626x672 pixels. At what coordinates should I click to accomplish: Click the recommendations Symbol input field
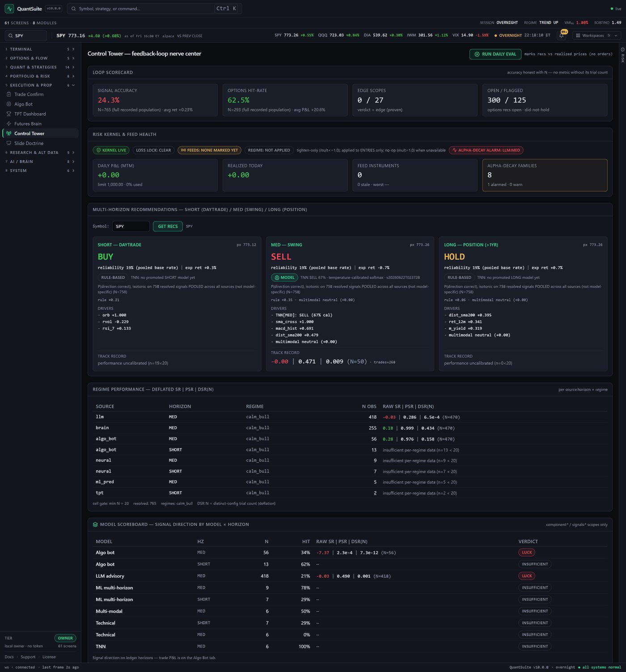click(131, 226)
